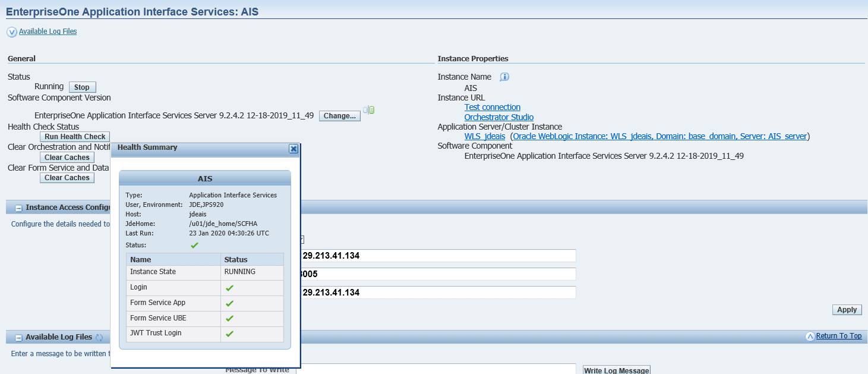
Task: Click the Login row label
Action: 138,287
